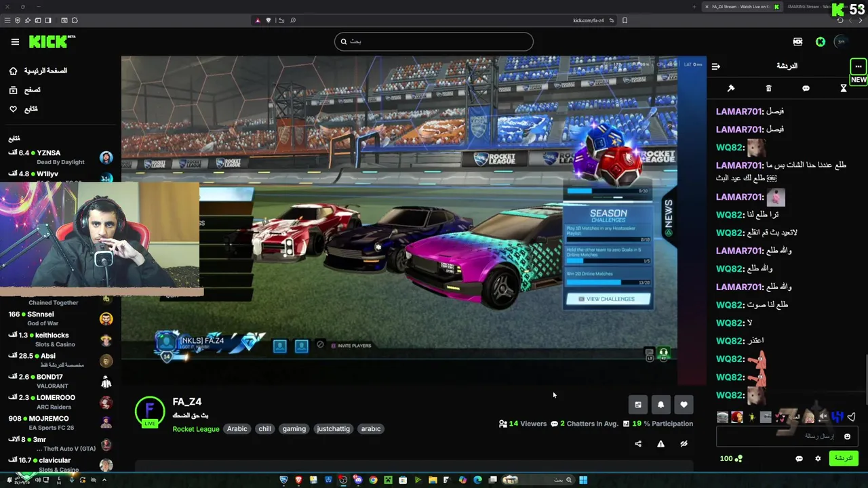Click the crossed-out eye icon under stream

(x=684, y=444)
